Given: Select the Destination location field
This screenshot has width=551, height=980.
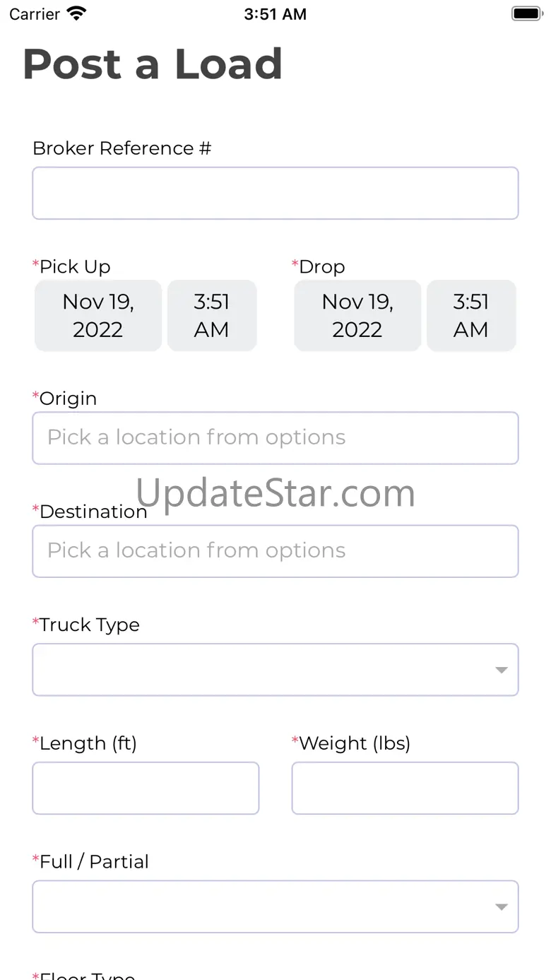Looking at the screenshot, I should pos(275,551).
